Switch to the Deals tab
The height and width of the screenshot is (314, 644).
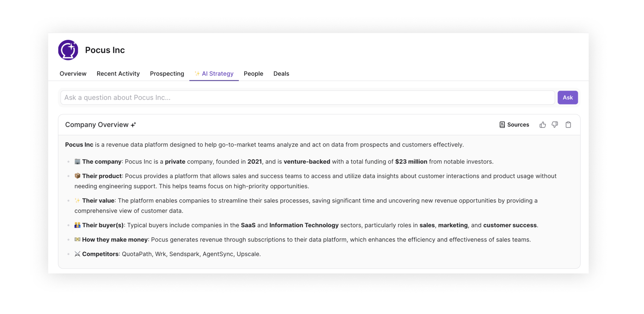[x=281, y=74]
